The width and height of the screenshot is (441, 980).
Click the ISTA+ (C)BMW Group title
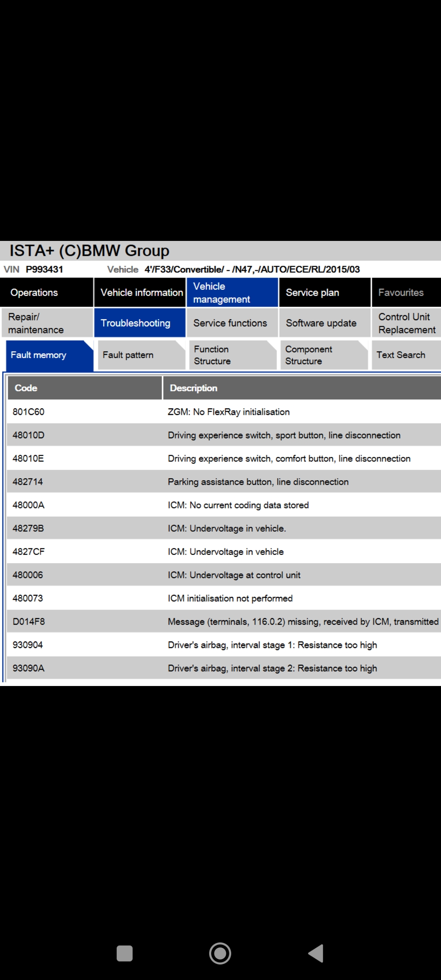(x=89, y=250)
